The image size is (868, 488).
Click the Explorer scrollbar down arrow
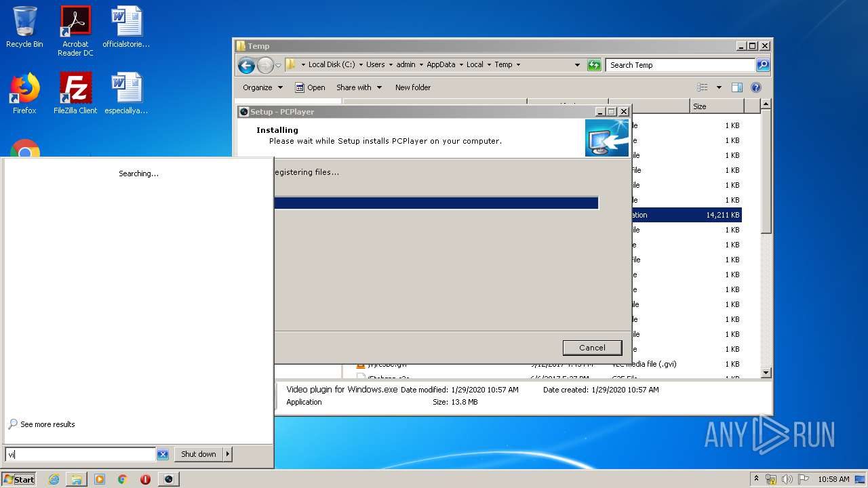tap(766, 372)
